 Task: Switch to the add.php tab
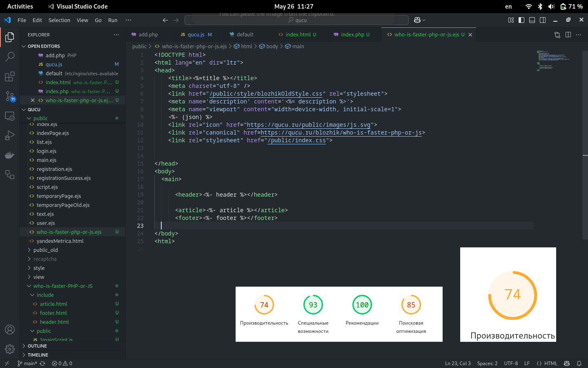pos(150,35)
